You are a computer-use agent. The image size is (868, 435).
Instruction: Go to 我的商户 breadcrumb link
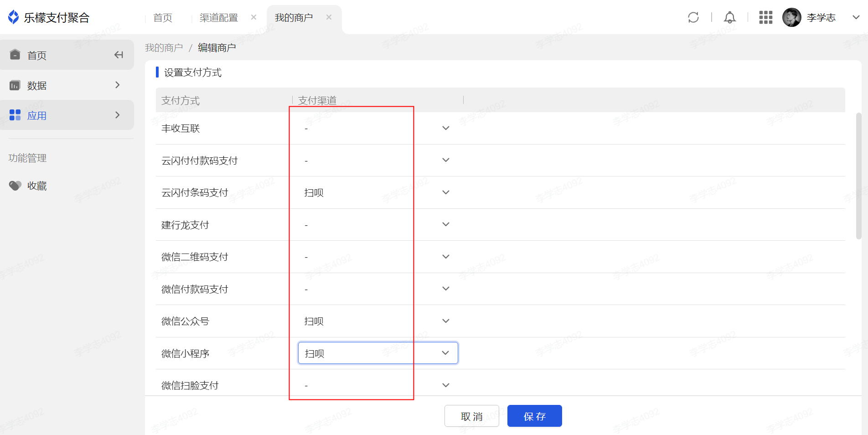(164, 47)
